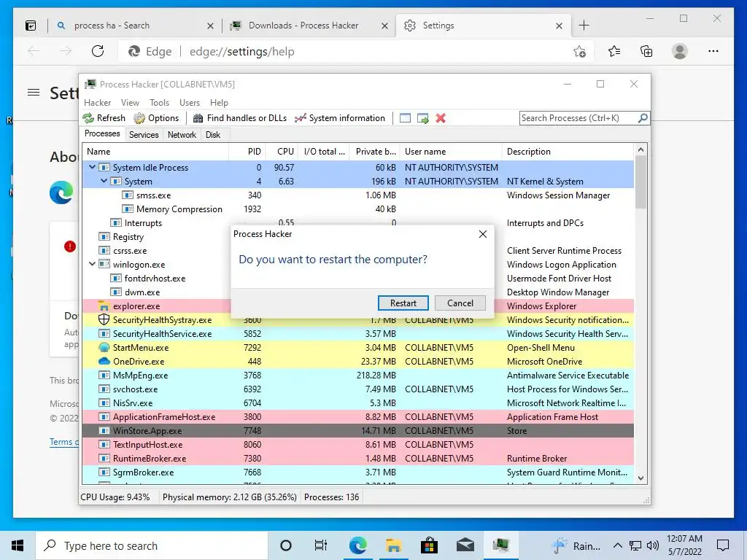The height and width of the screenshot is (560, 747).
Task: Click the Edge address bar URL
Action: pos(242,52)
